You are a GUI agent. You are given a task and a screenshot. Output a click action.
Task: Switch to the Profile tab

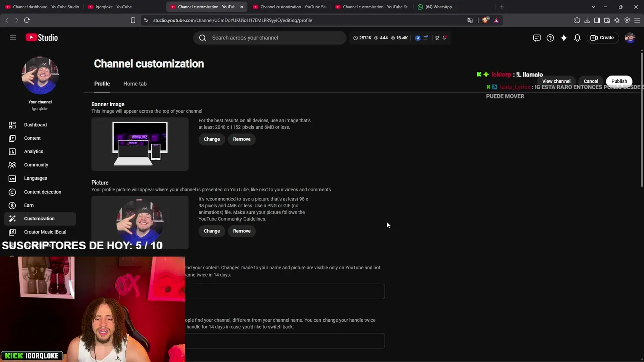tap(102, 84)
